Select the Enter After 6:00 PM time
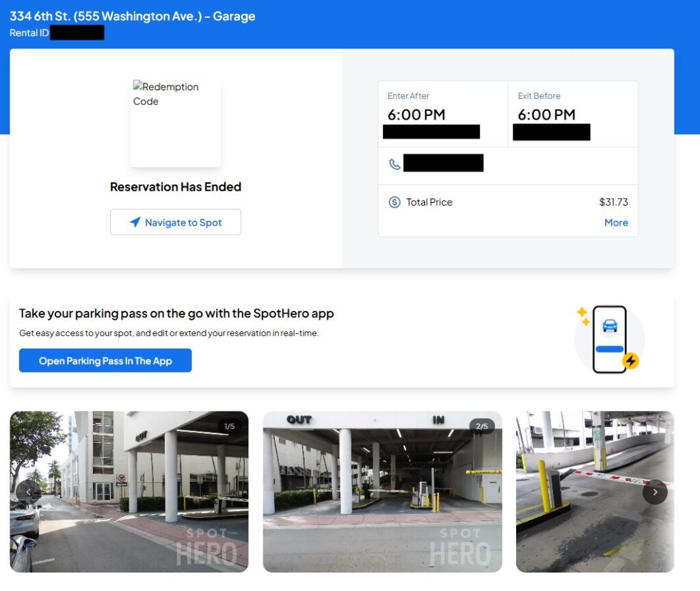 (416, 115)
